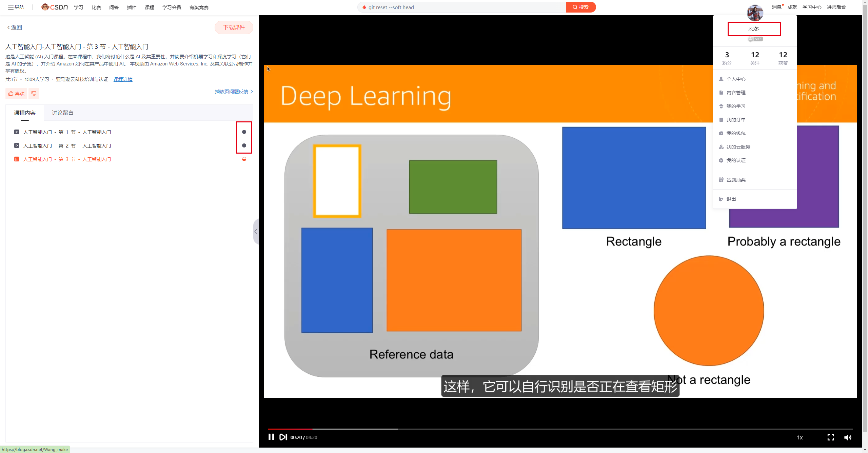
Task: Go back with 返回 link
Action: pyautogui.click(x=15, y=27)
